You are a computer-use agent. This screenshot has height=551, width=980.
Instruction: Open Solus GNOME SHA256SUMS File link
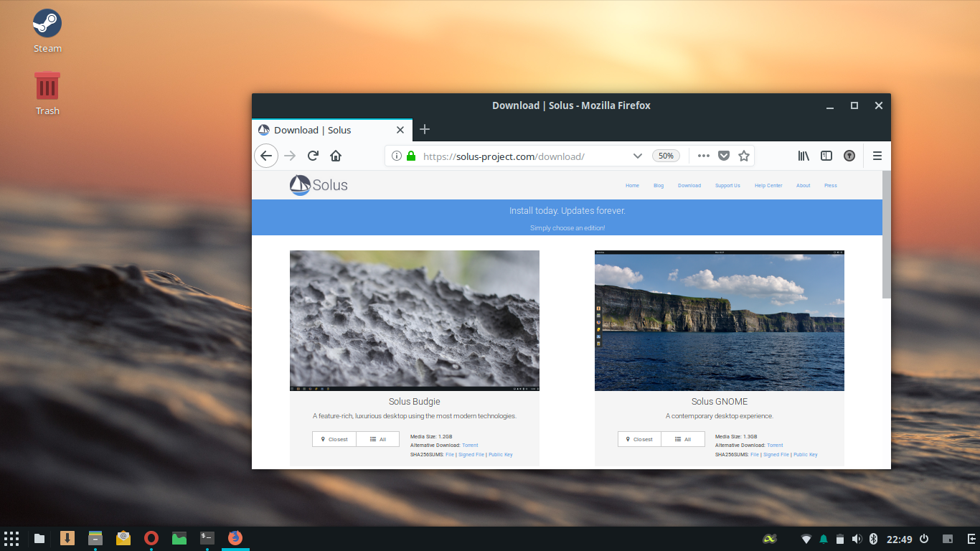point(755,455)
